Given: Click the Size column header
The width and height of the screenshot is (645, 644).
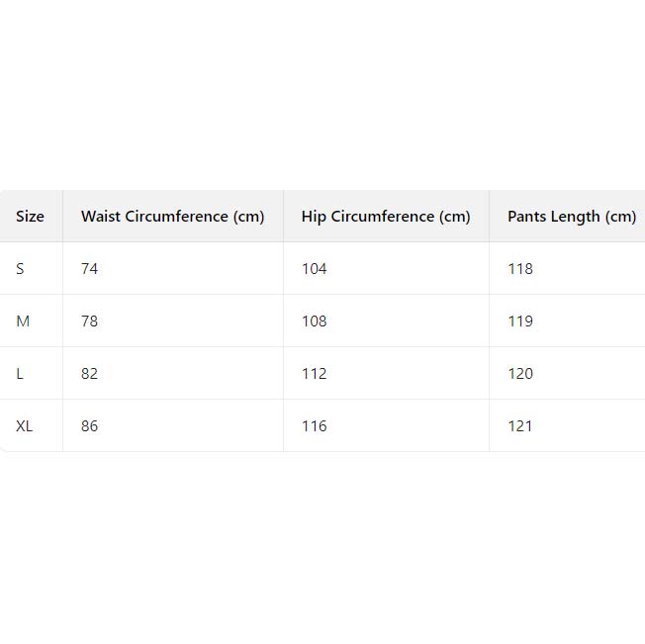Looking at the screenshot, I should coord(30,217).
